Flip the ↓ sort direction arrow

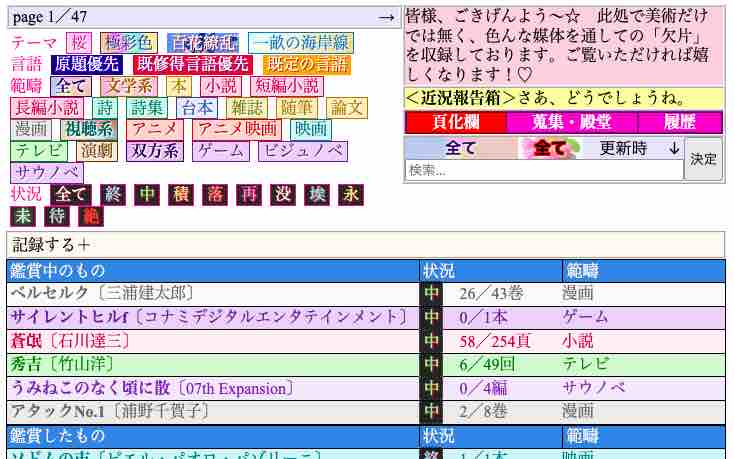673,148
